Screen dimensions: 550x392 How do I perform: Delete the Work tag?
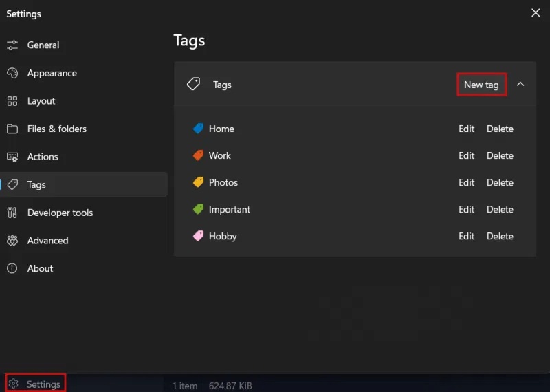click(500, 155)
